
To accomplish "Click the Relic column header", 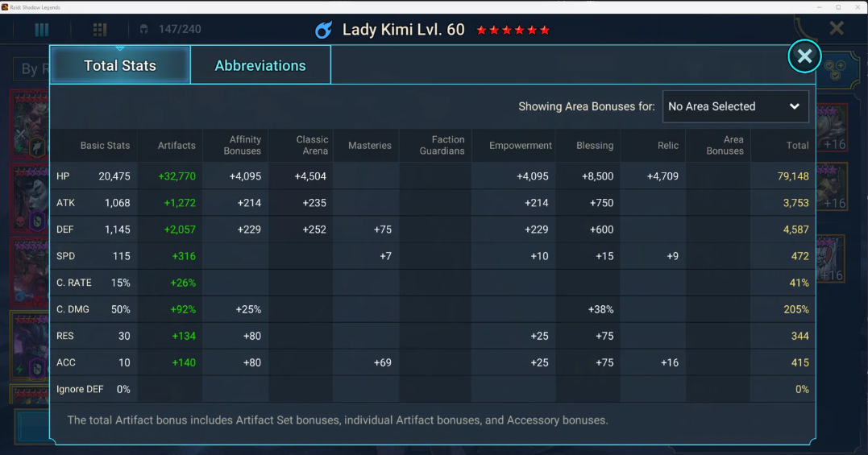I will pos(668,146).
